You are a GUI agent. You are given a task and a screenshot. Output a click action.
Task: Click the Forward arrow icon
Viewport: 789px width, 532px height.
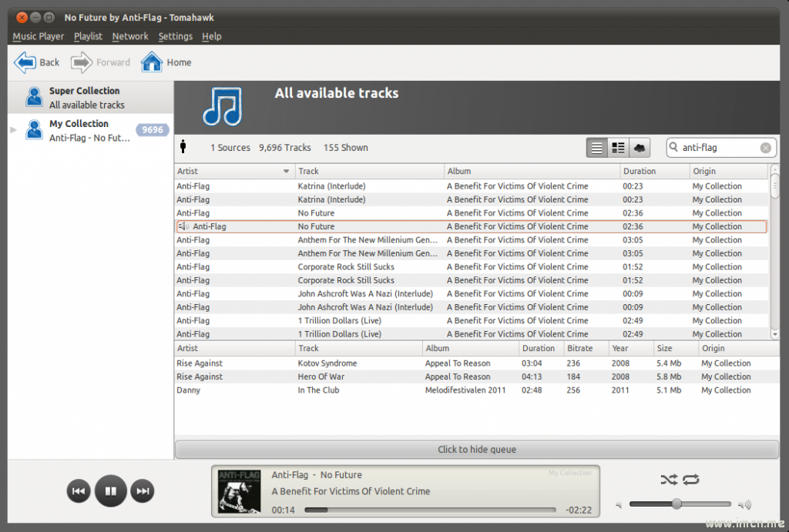[82, 62]
